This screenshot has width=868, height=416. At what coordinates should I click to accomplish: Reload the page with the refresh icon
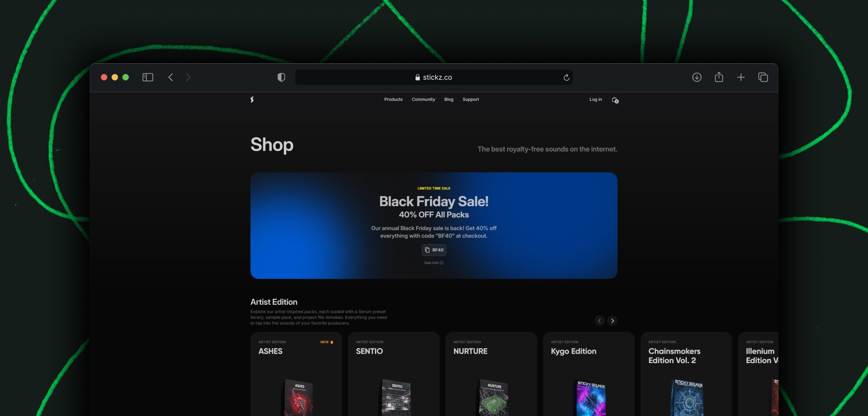(x=566, y=77)
